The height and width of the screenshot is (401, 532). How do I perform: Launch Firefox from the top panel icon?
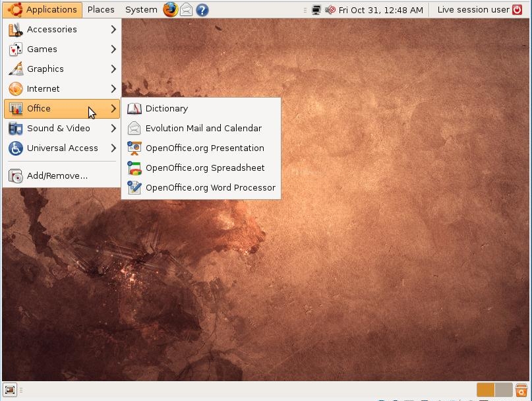pyautogui.click(x=170, y=9)
